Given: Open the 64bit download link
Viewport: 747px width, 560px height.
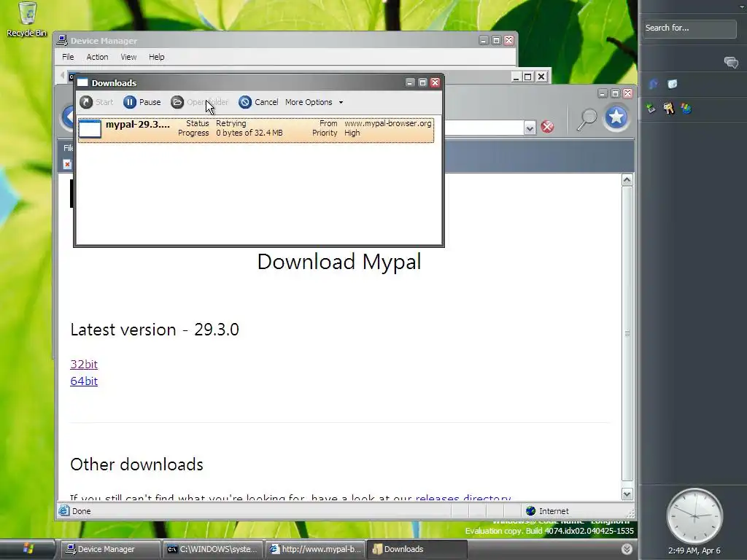Looking at the screenshot, I should coord(84,381).
